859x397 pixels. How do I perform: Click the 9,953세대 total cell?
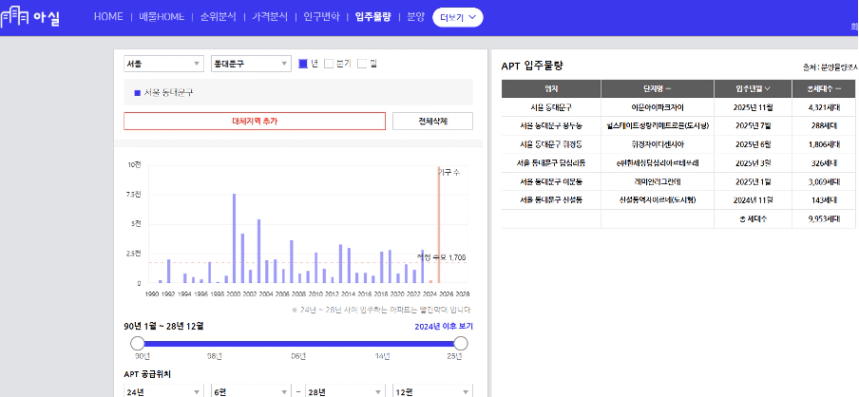(823, 218)
